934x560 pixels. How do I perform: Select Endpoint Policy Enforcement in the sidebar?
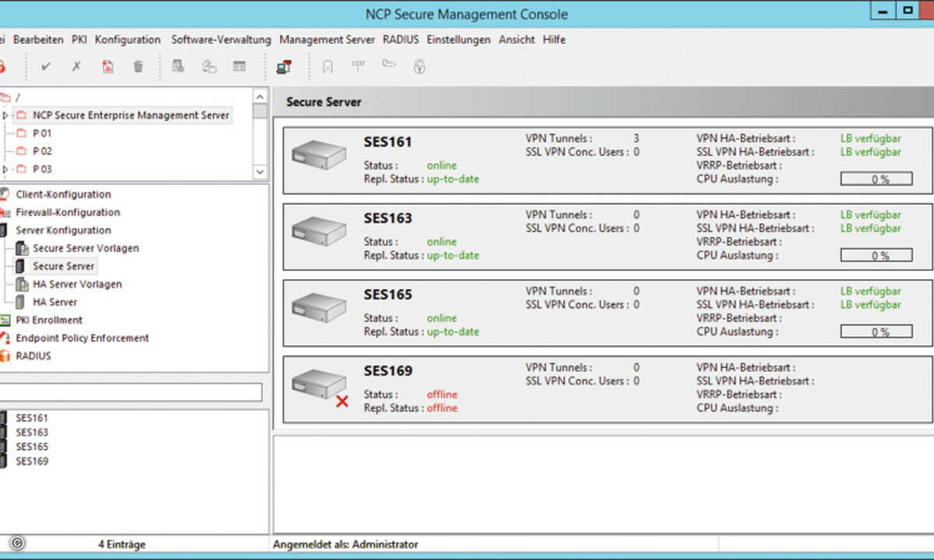point(82,338)
